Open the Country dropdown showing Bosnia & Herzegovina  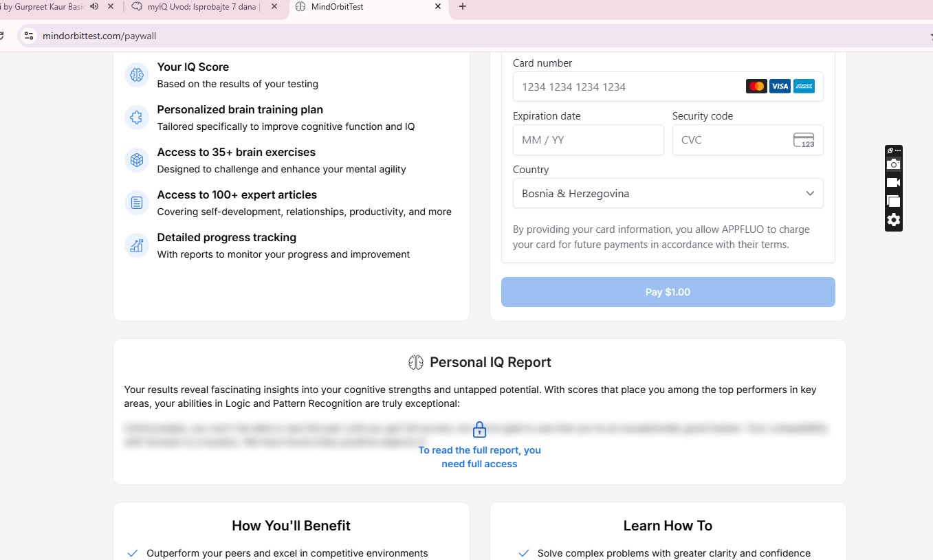click(x=668, y=194)
